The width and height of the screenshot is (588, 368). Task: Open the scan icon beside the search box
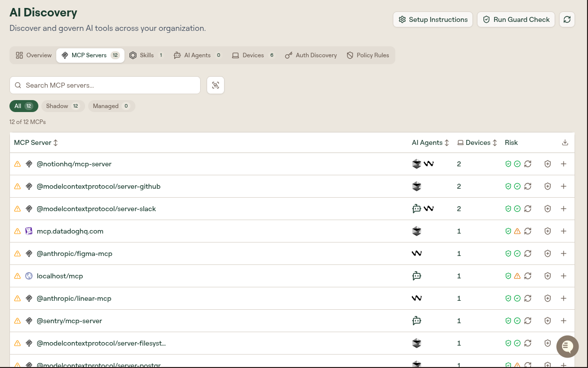coord(216,85)
